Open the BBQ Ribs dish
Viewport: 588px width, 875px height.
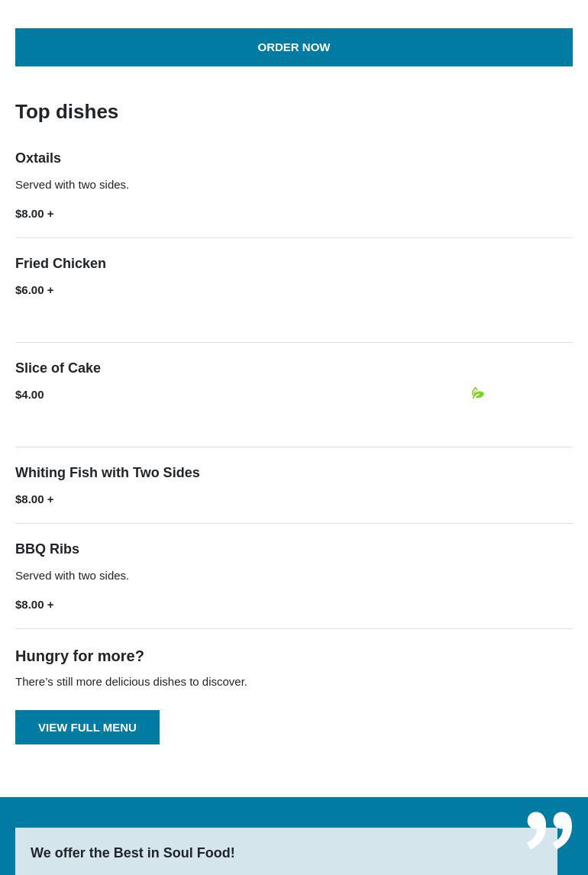pyautogui.click(x=47, y=549)
